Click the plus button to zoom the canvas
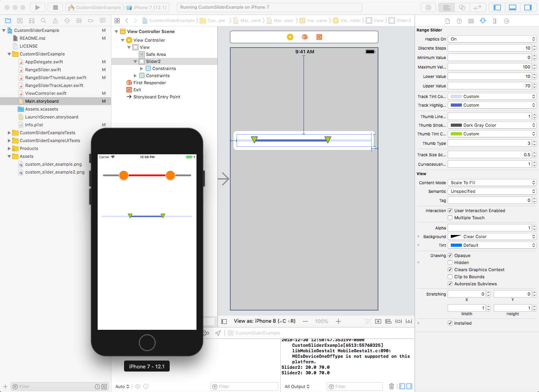Image resolution: width=539 pixels, height=392 pixels. click(x=338, y=321)
